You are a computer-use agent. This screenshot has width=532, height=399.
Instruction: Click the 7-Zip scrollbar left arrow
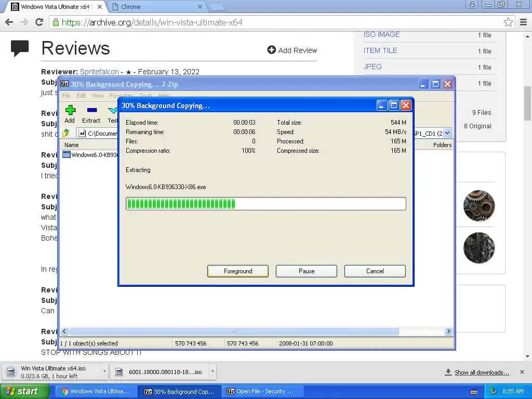tap(64, 331)
